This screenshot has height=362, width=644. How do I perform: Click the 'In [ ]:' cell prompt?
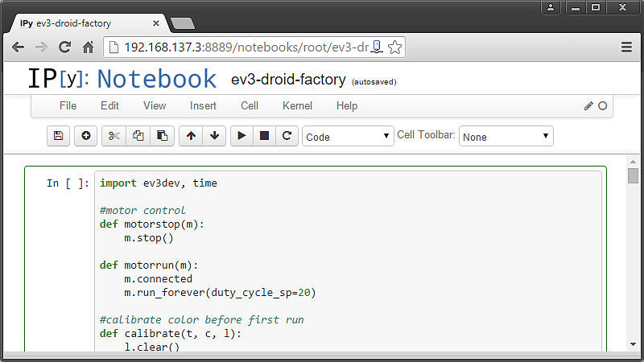point(68,183)
